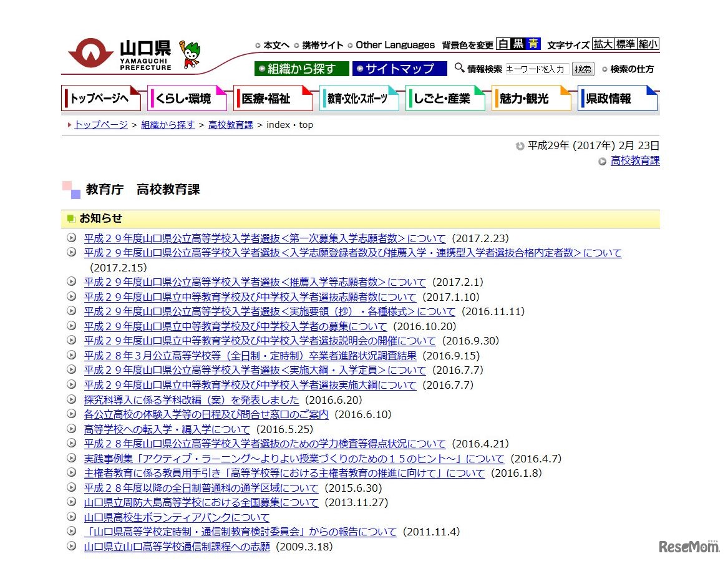
Task: Click the green mascot character image
Action: click(x=190, y=55)
